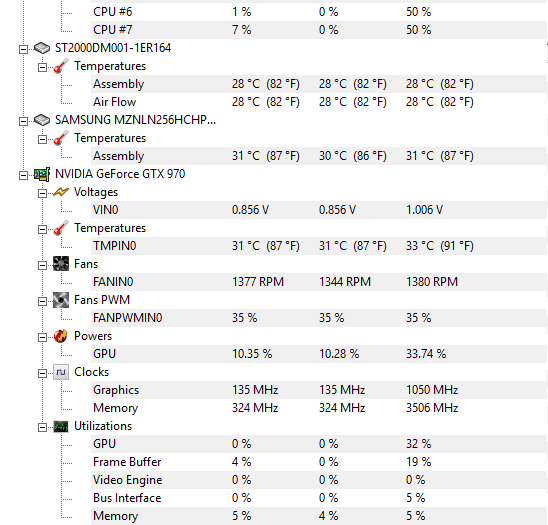Click the ST2000DM001 hard drive icon

(x=42, y=48)
